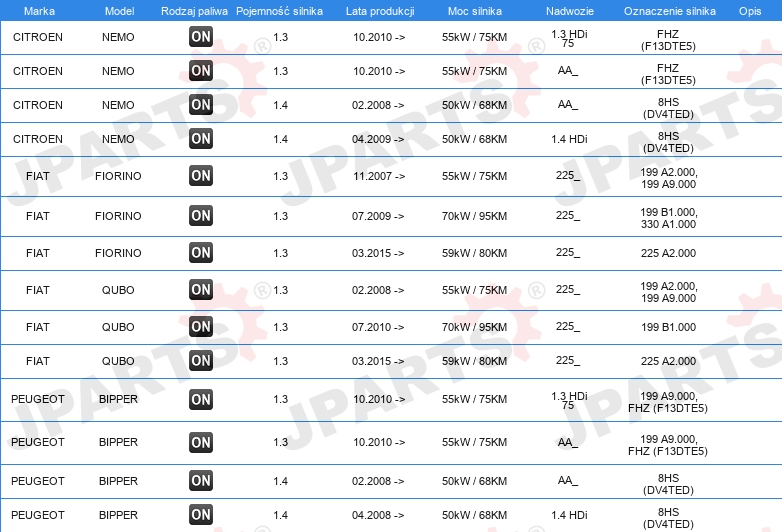This screenshot has height=532, width=782.
Task: Click the ON icon in the Fiat Qubo 03.2015 row
Action: pyautogui.click(x=201, y=360)
